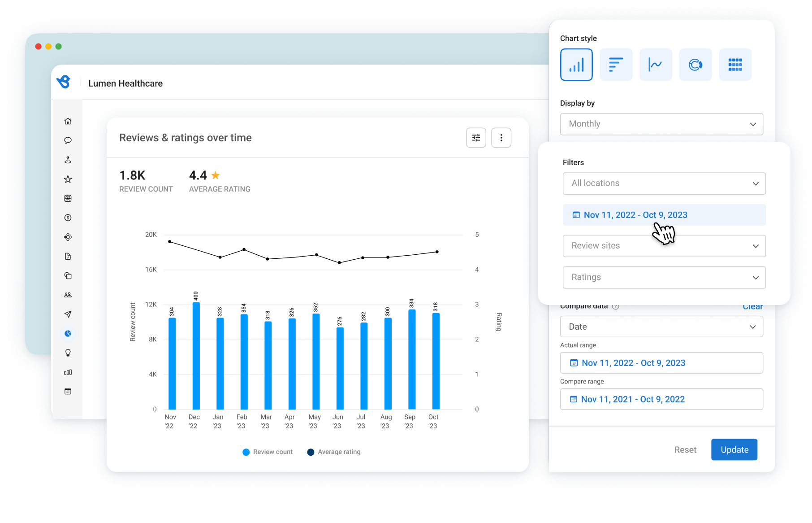Expand the All locations filter dropdown
This screenshot has width=812, height=523.
click(664, 183)
